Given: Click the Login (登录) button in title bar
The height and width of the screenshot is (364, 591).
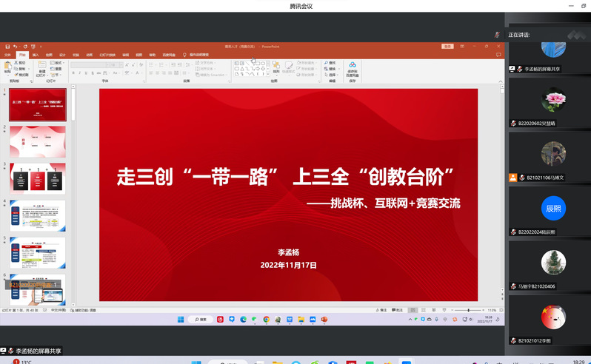Looking at the screenshot, I should (x=447, y=47).
